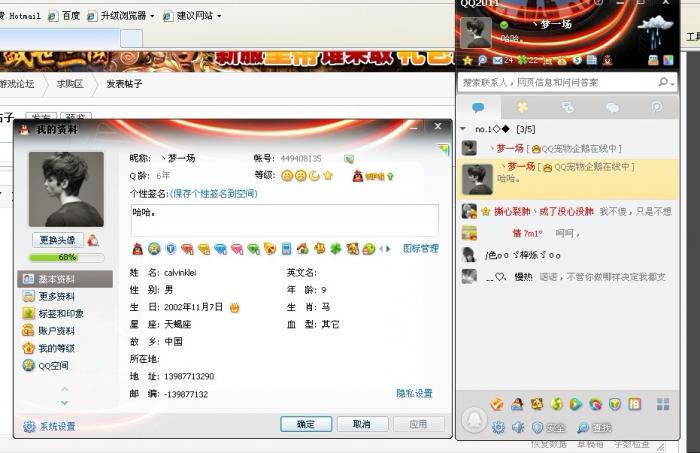Screen dimensions: 700x453
Task: Open the application manager grid icon
Action: (663, 404)
